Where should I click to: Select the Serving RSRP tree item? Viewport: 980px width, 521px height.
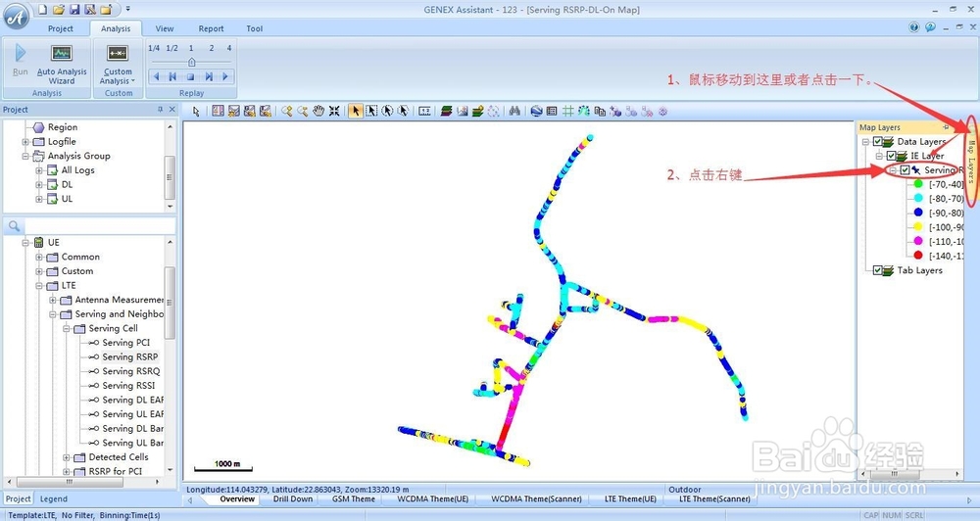point(130,356)
